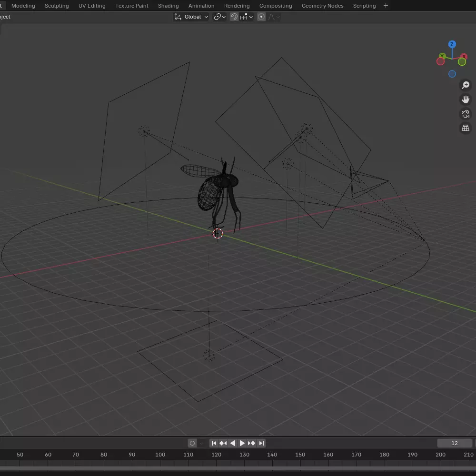
Task: Jump to the timeline end frame
Action: pyautogui.click(x=261, y=443)
